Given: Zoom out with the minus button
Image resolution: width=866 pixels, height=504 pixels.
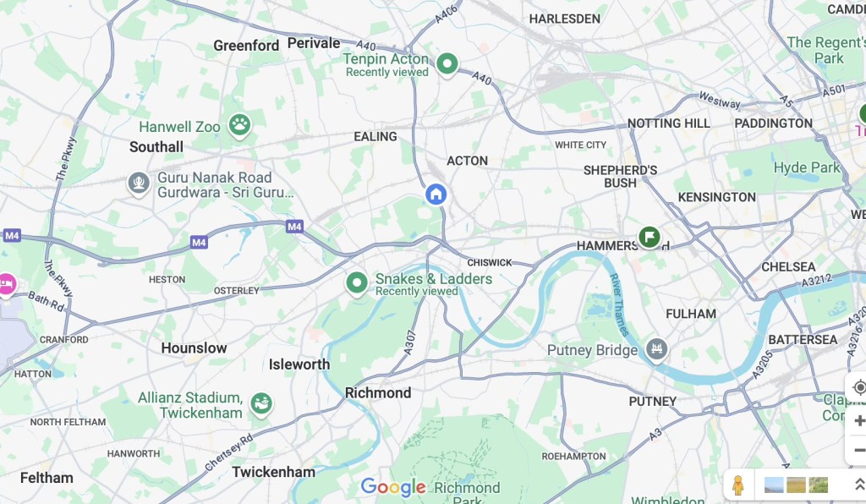Looking at the screenshot, I should pyautogui.click(x=859, y=450).
